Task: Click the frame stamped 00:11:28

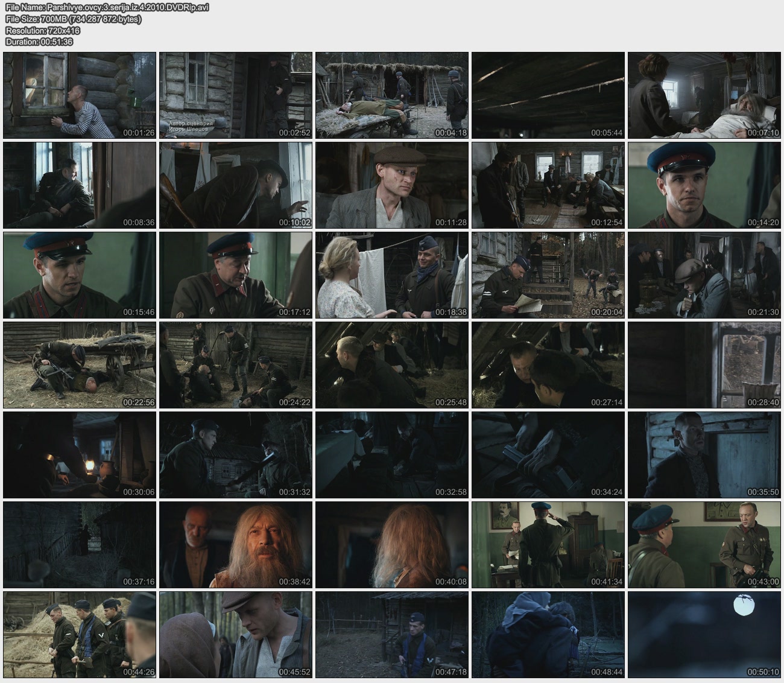Action: point(392,185)
